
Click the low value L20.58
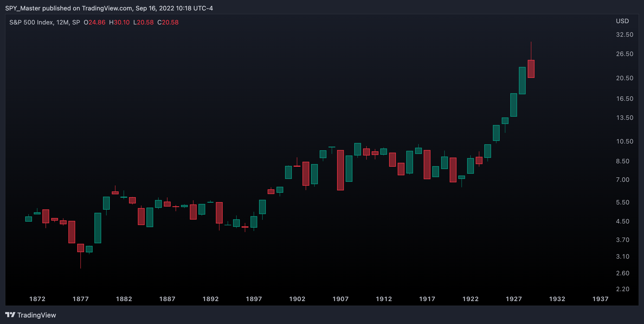click(144, 22)
